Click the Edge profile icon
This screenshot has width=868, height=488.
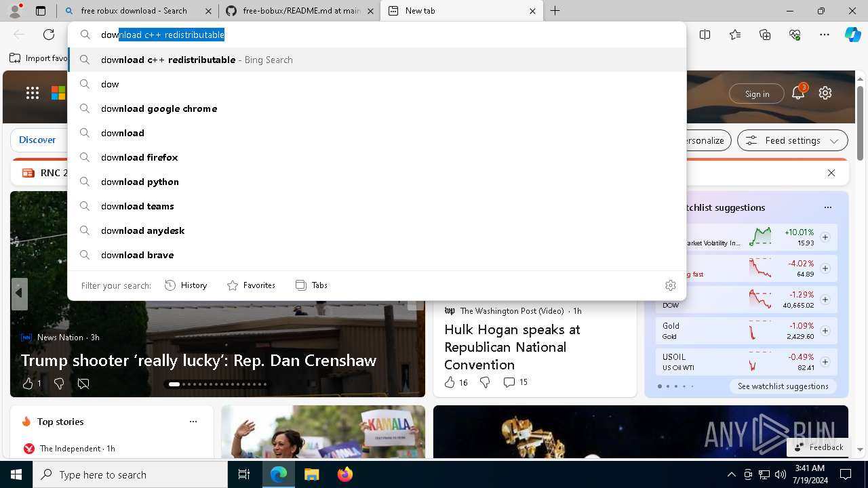15,10
